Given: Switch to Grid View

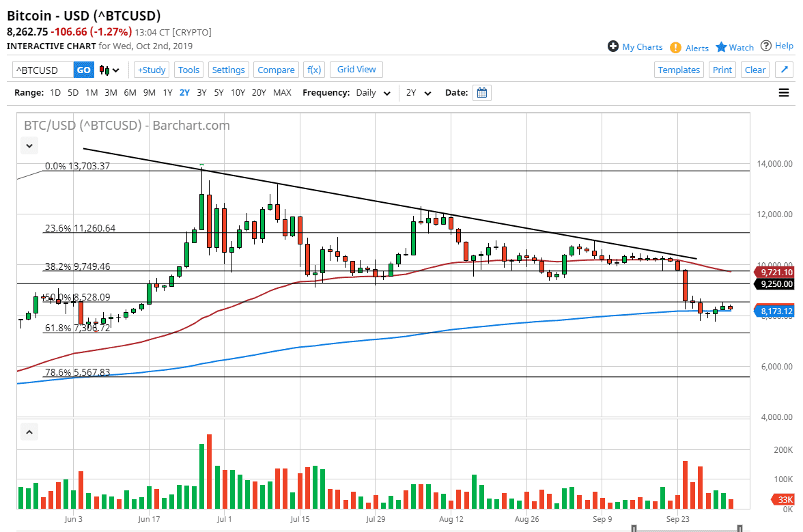Looking at the screenshot, I should 356,69.
